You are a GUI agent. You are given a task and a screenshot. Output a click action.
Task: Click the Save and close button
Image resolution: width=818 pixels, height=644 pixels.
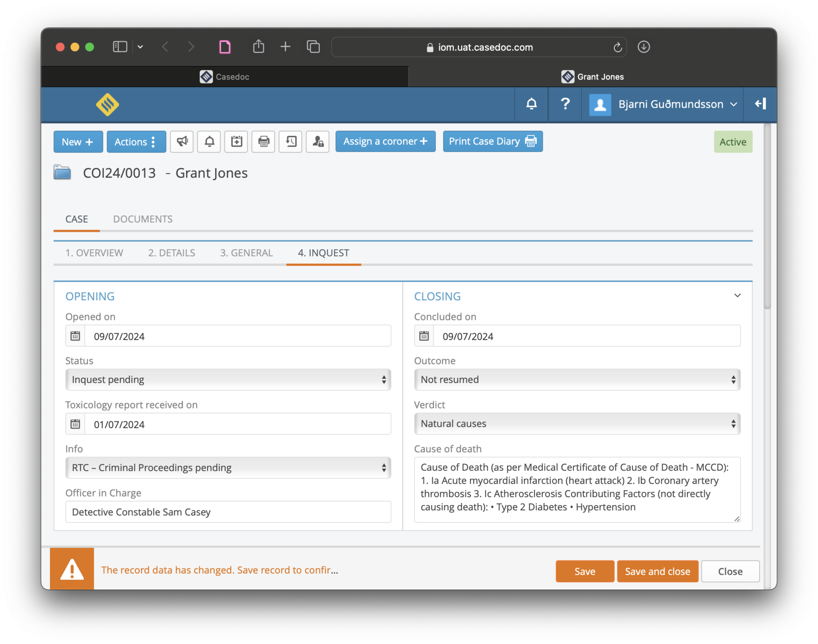657,571
